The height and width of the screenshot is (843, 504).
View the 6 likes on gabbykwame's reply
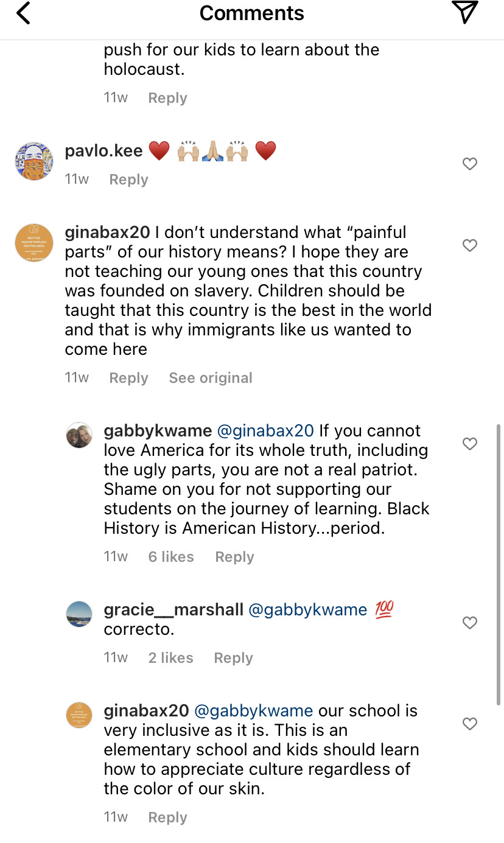171,557
